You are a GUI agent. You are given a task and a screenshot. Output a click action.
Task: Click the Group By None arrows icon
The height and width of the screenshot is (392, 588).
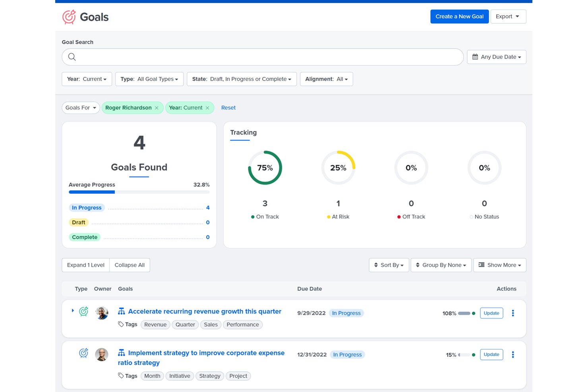[x=418, y=265]
